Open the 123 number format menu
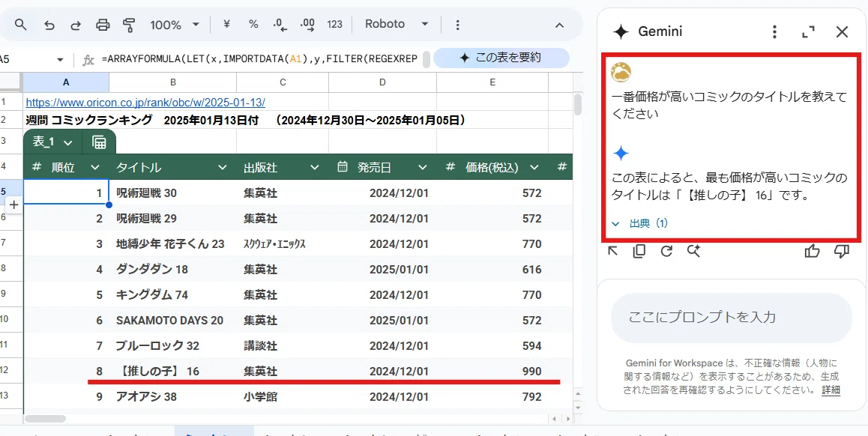 [x=334, y=24]
